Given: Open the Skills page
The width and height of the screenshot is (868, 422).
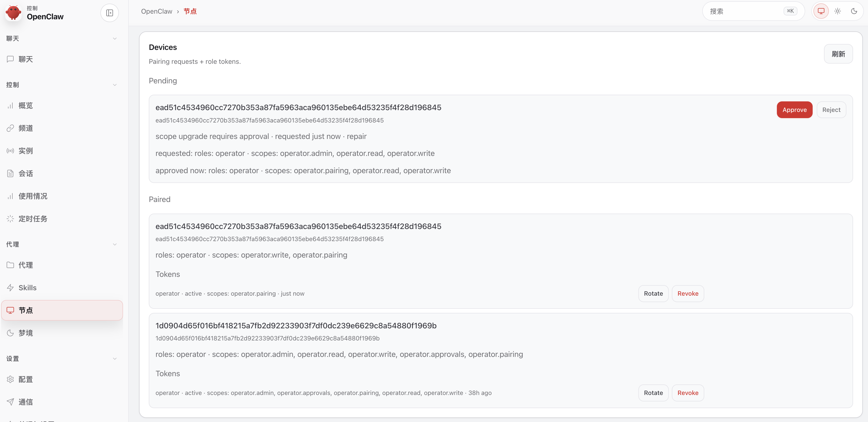Looking at the screenshot, I should pyautogui.click(x=62, y=288).
